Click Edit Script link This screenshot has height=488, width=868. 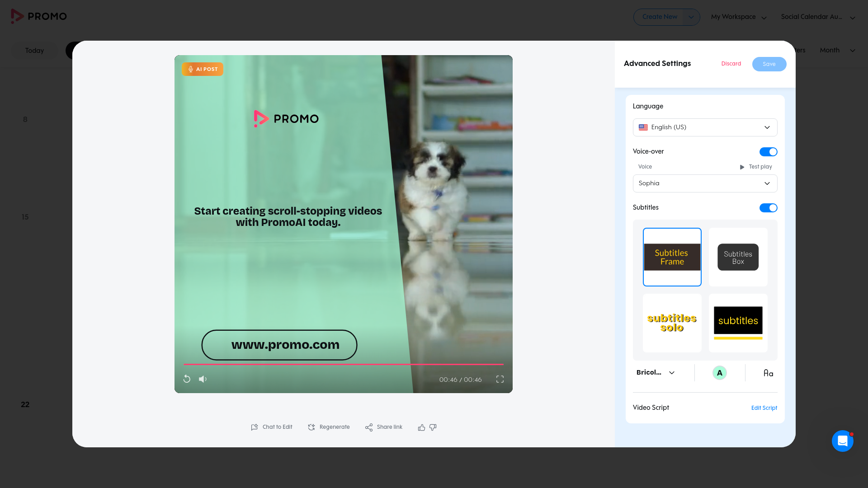(764, 408)
